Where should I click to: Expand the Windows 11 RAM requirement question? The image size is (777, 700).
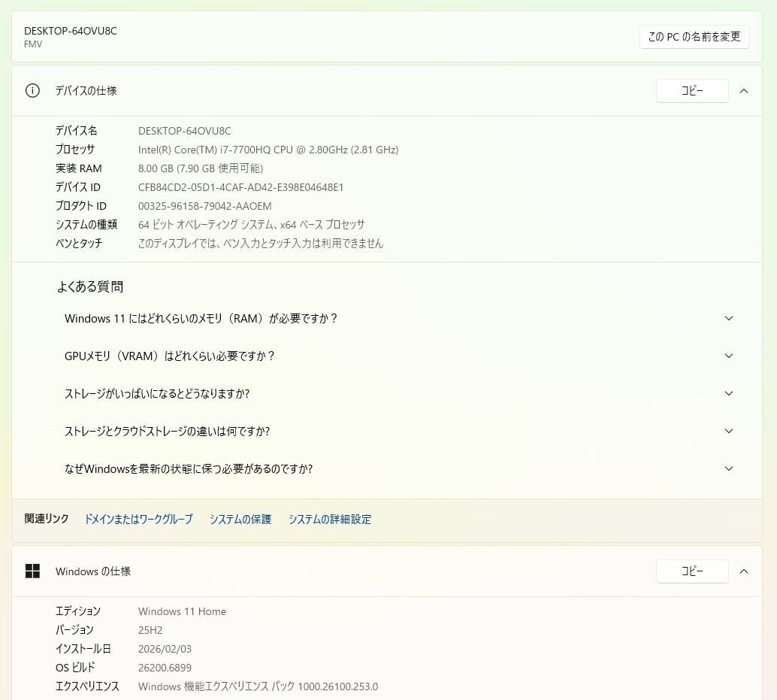[728, 319]
